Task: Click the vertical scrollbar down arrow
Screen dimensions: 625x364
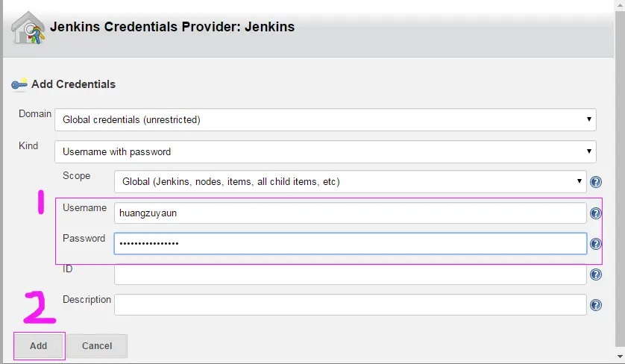Action: 620,357
